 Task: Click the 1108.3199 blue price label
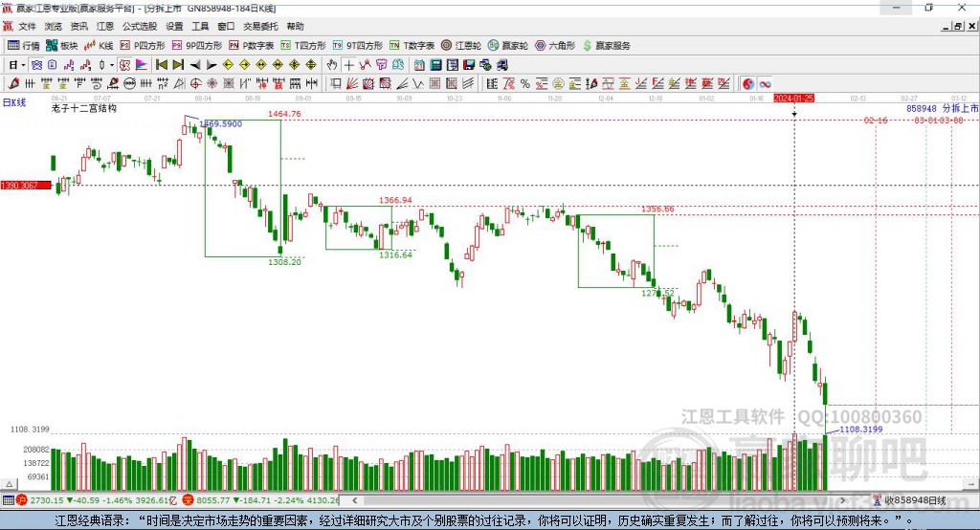860,430
